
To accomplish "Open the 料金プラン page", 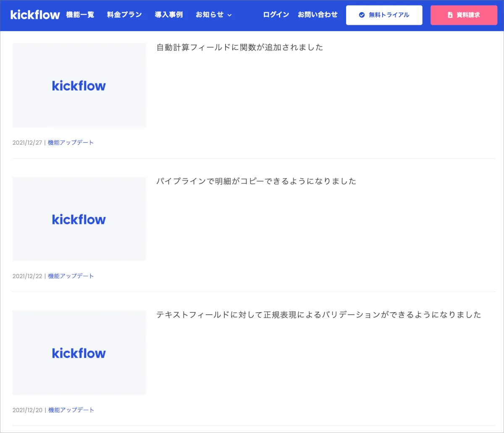I will pyautogui.click(x=124, y=15).
